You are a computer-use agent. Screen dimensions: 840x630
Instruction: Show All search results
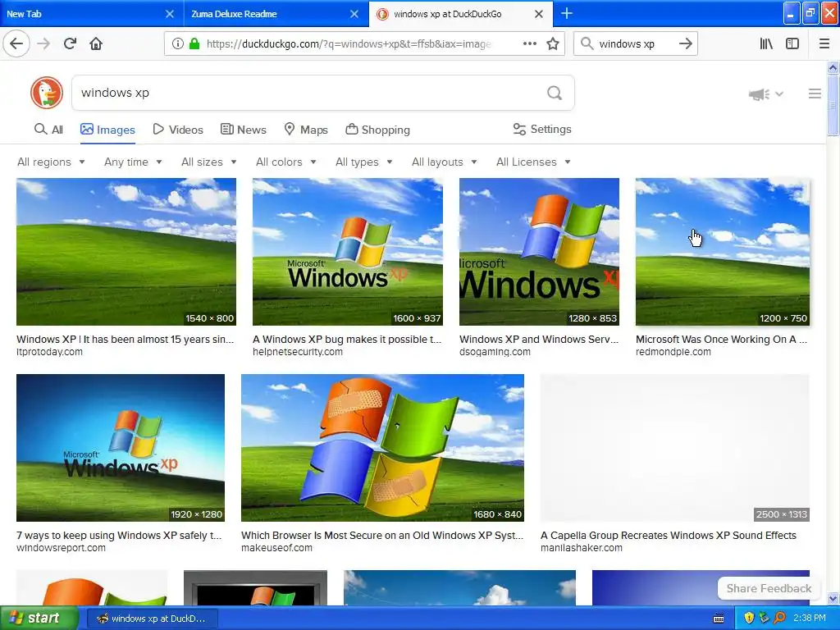(x=48, y=130)
